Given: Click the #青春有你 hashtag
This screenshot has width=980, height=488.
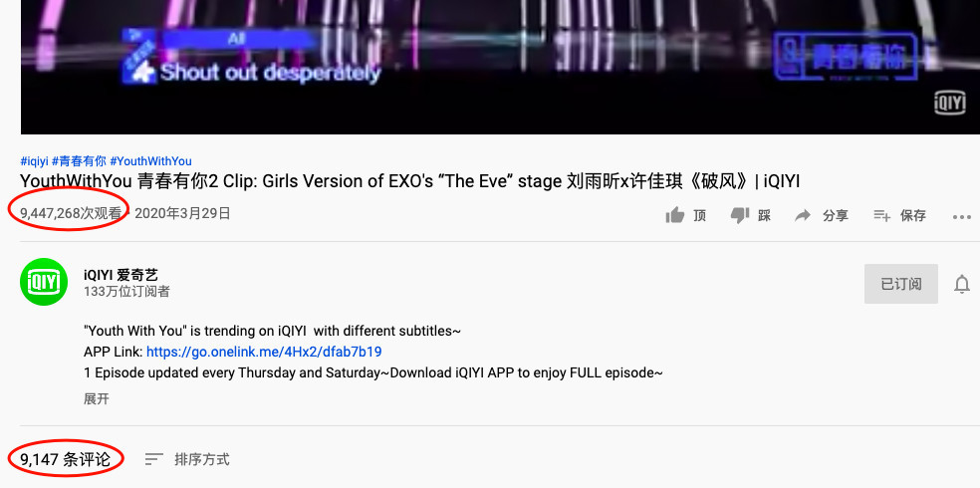Looking at the screenshot, I should tap(79, 161).
